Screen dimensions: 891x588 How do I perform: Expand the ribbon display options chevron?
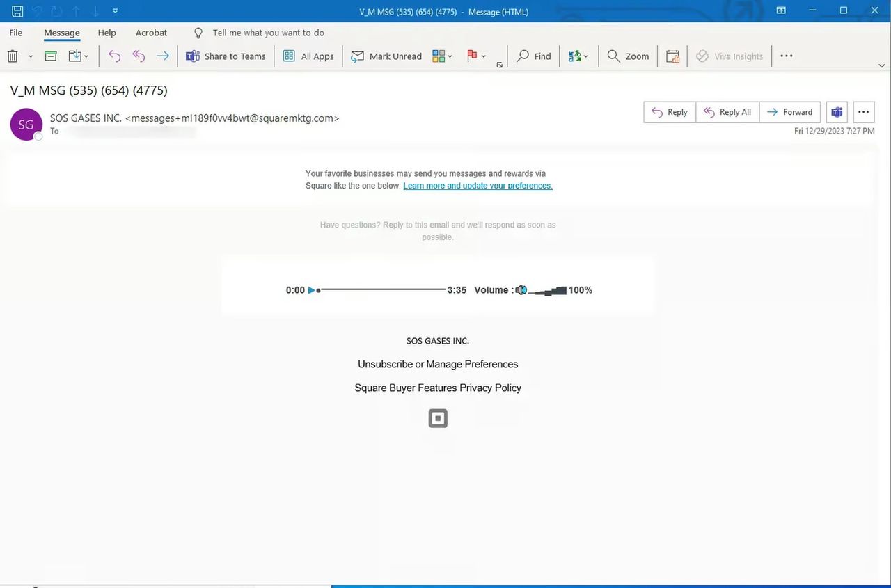pyautogui.click(x=882, y=65)
